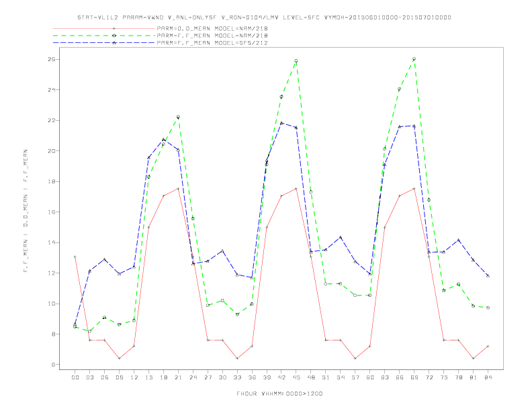Click x-axis forecast hour label 24
The width and height of the screenshot is (532, 411).
coord(193,377)
